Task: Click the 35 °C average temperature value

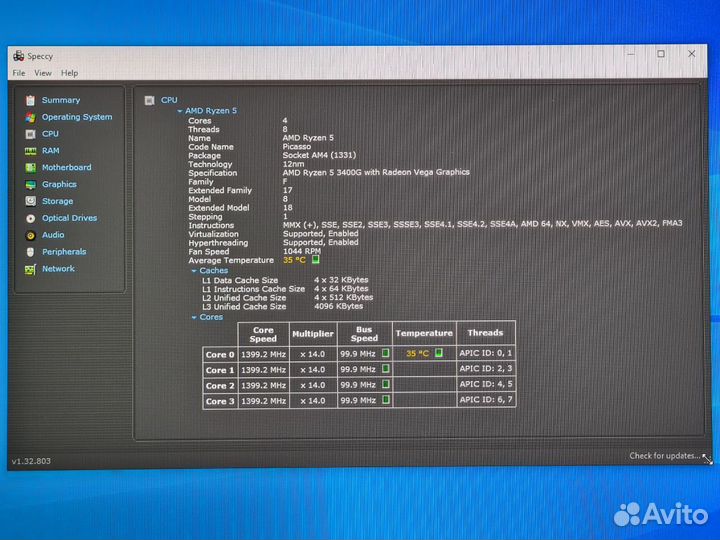Action: pos(294,260)
